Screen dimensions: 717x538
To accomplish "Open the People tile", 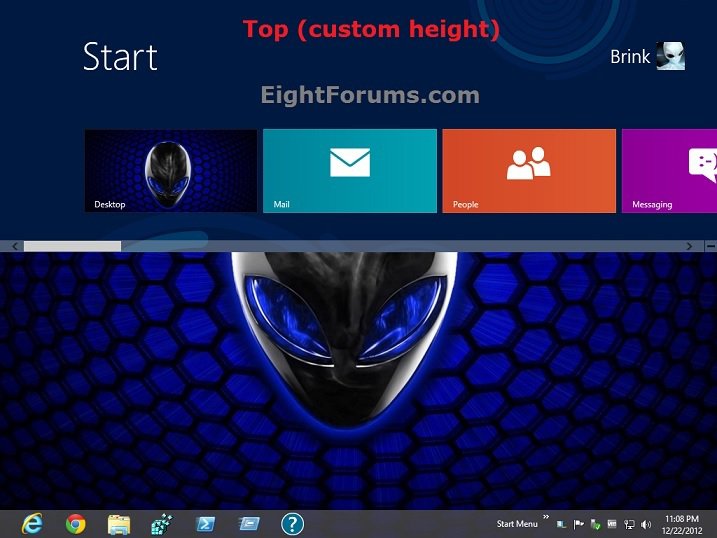I will [x=529, y=171].
